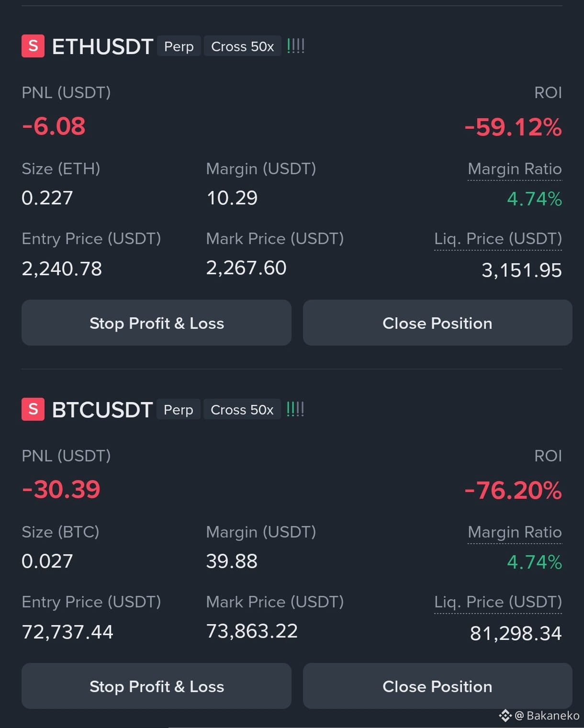Change BTCUSDT Cross 50x leverage setting
Viewport: 584px width, 728px height.
tap(242, 410)
